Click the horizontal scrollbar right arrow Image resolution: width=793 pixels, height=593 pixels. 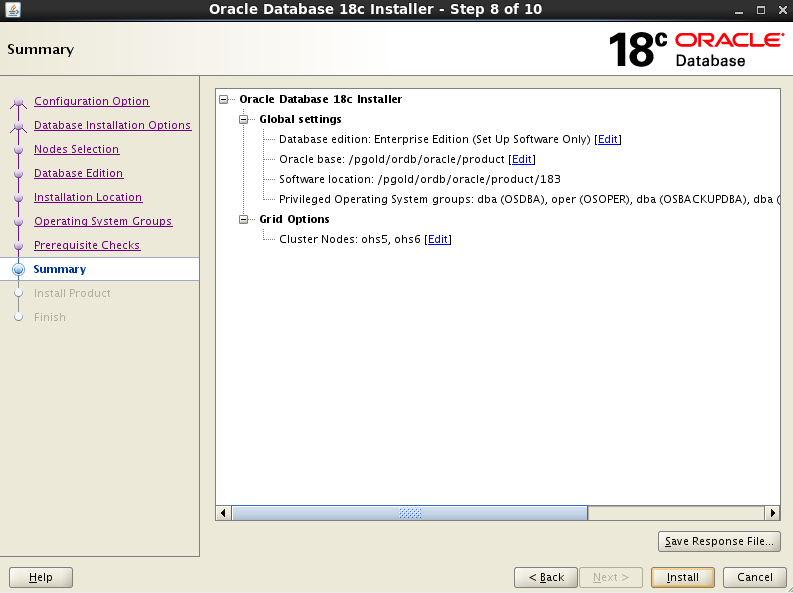coord(772,513)
